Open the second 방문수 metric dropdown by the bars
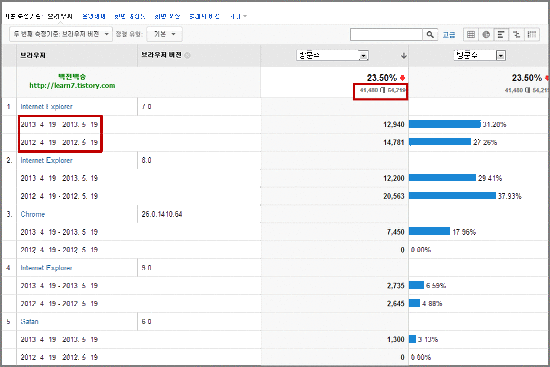The height and width of the screenshot is (367, 550). (x=479, y=55)
